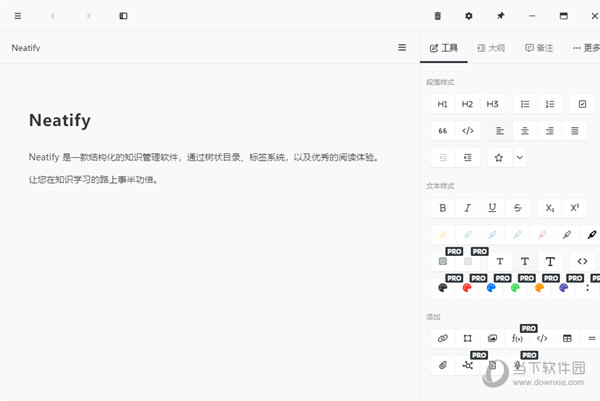Select the pink highlighter
Screen dimensions: 600x401
[542, 235]
